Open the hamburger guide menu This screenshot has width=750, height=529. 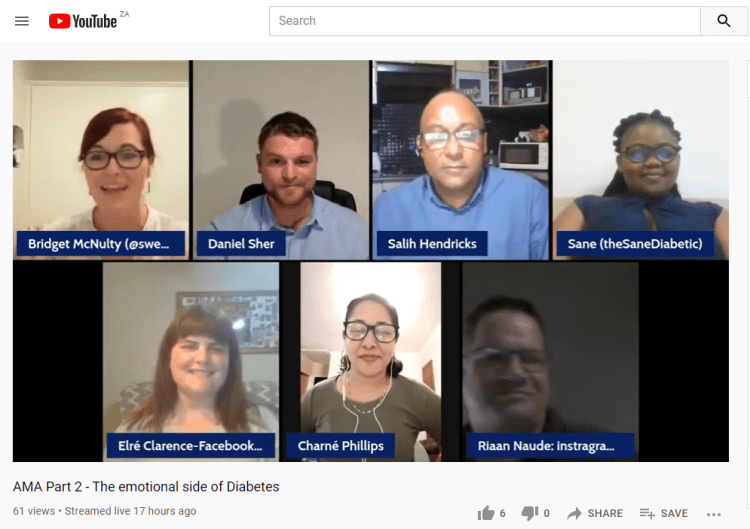point(22,21)
